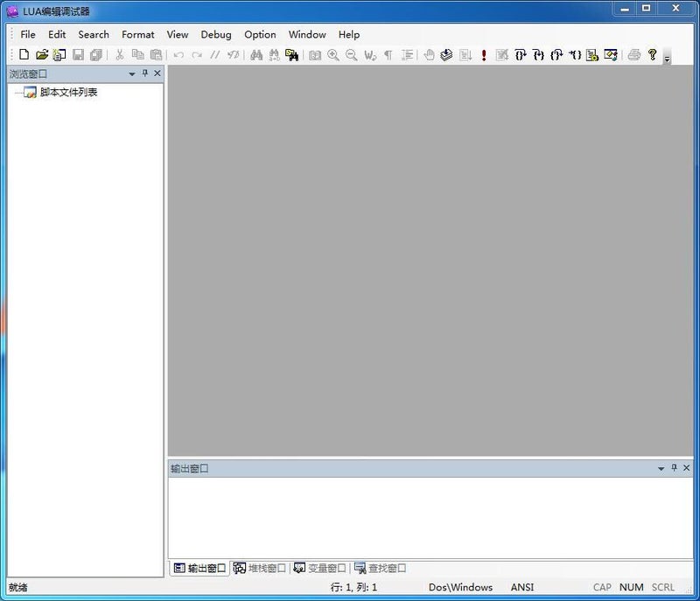Open an existing script via the toolbar
Viewport: 700px width, 601px height.
(x=43, y=54)
